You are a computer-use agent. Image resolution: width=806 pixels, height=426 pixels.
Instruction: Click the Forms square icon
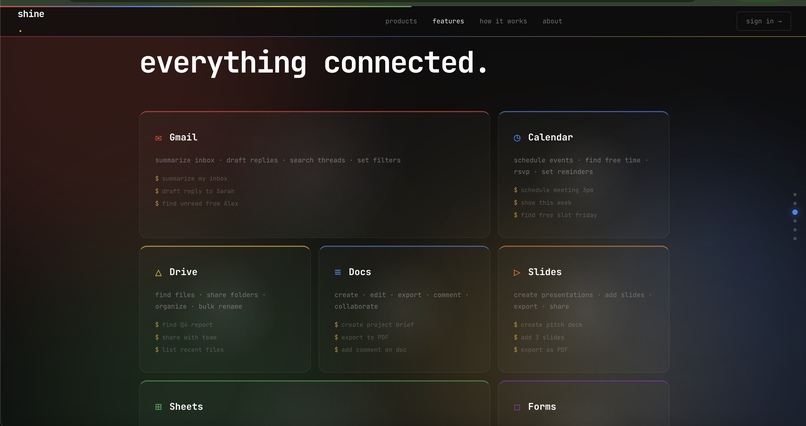click(517, 407)
